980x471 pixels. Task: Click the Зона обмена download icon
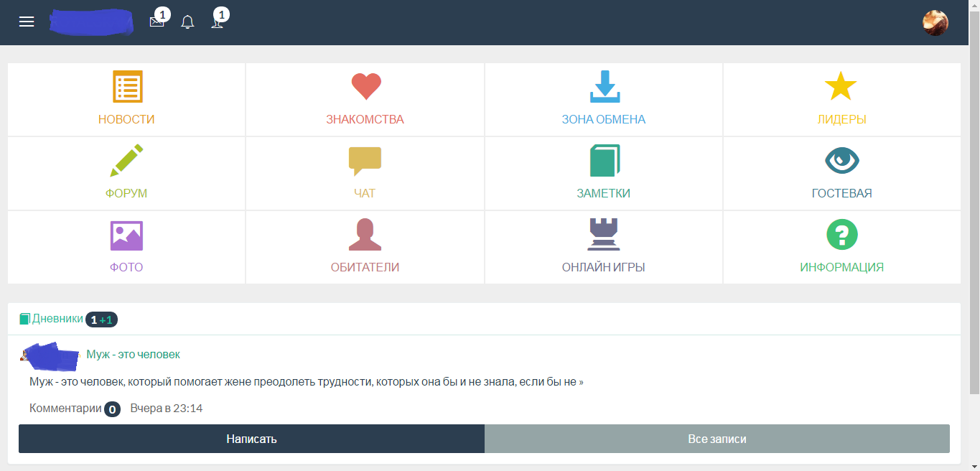click(604, 87)
